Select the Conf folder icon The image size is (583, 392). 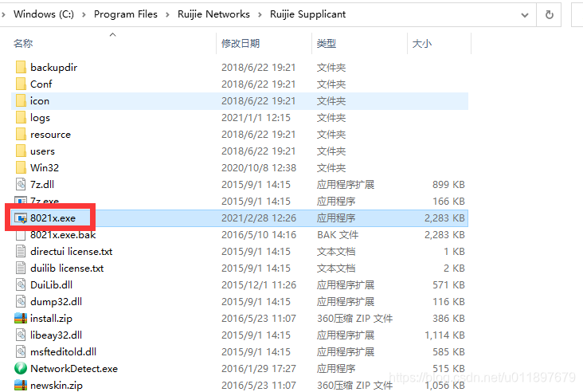tap(21, 84)
